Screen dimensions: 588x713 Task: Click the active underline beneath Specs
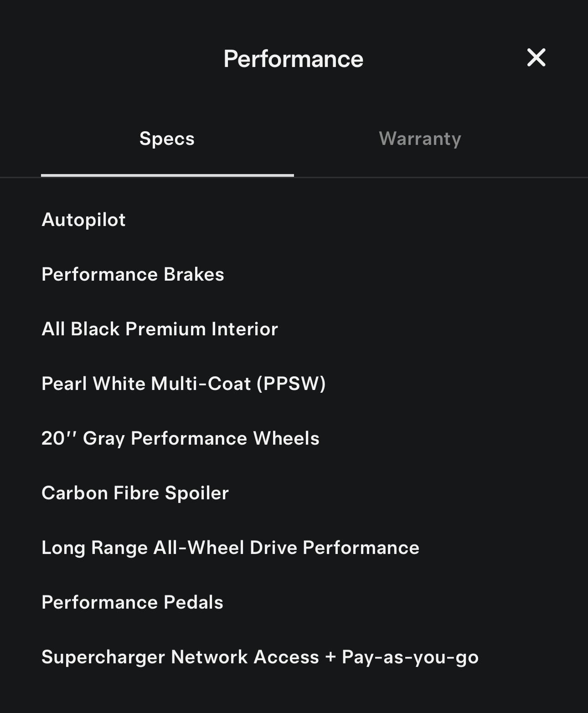[167, 175]
